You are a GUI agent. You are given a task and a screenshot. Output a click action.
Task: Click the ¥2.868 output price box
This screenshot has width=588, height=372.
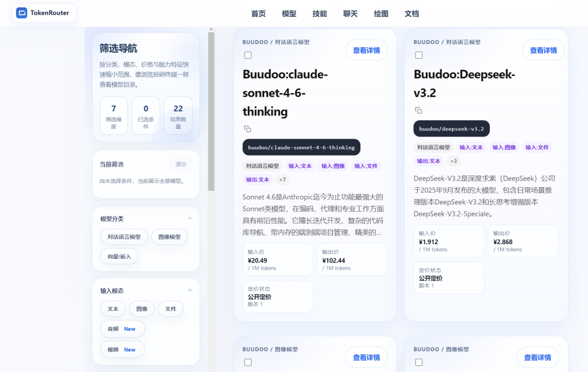tap(523, 241)
